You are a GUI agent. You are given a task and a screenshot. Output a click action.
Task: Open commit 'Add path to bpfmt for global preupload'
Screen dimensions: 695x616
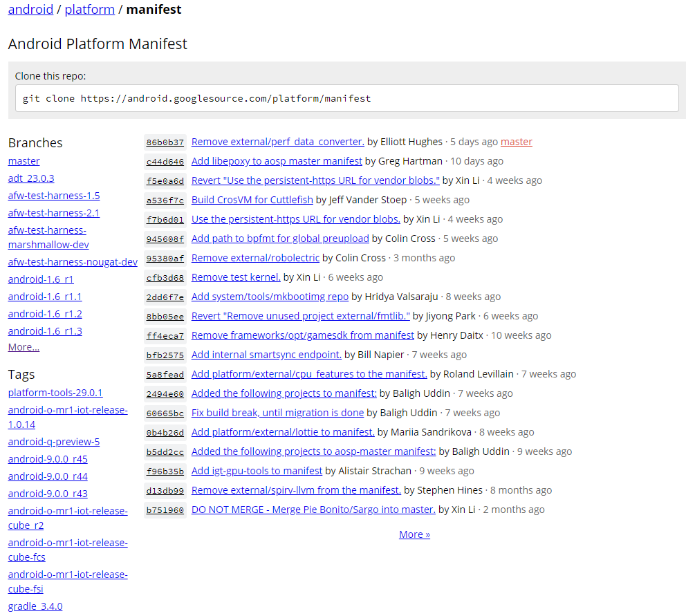pyautogui.click(x=280, y=239)
